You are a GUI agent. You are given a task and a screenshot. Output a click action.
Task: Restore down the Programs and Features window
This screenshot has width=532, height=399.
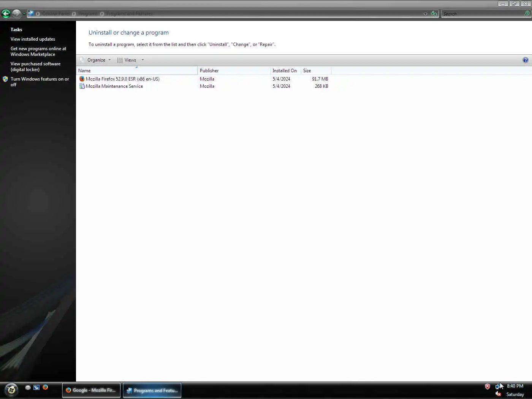pos(514,4)
